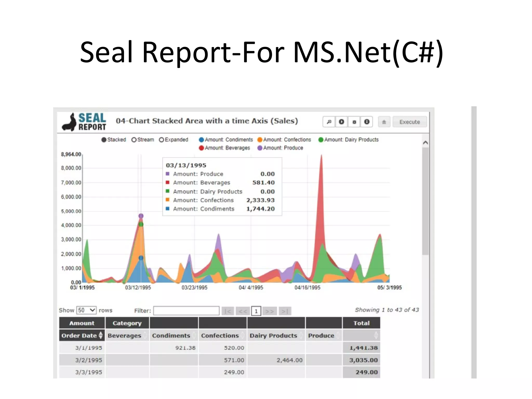Click the 3/2/1995 order date cell
Screen dimensions: 532x399
tap(82, 360)
